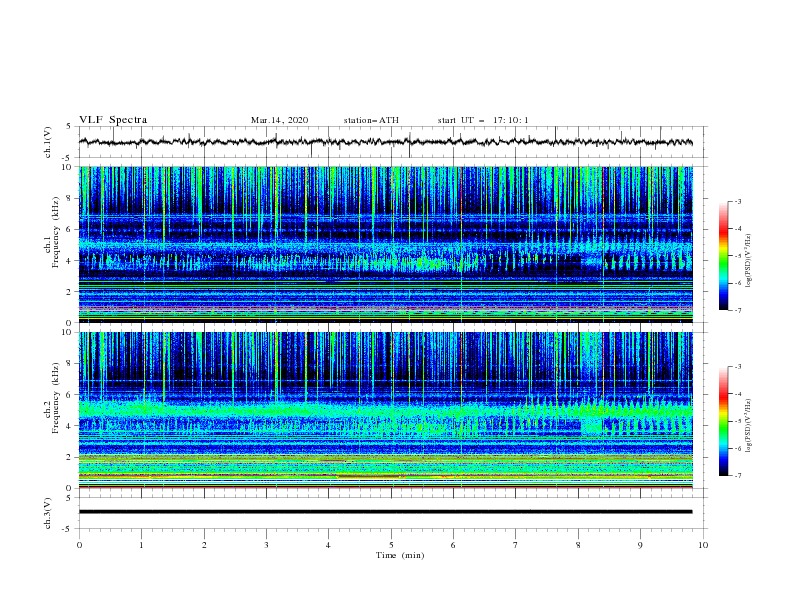Click time axis tick label "0"
The width and height of the screenshot is (792, 612).
(x=79, y=545)
